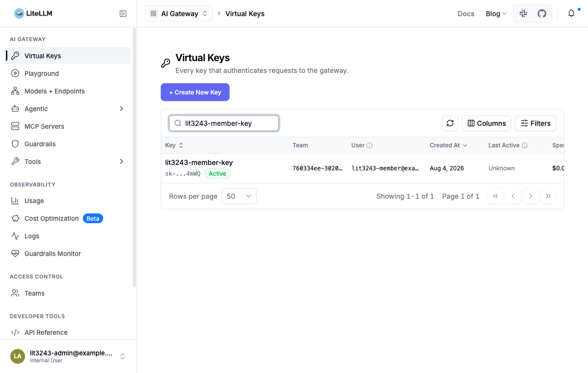Click the MCP Servers icon

pos(15,126)
